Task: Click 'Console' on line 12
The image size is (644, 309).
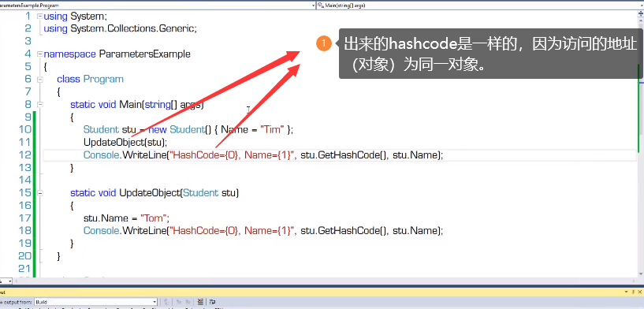Action: [x=102, y=155]
